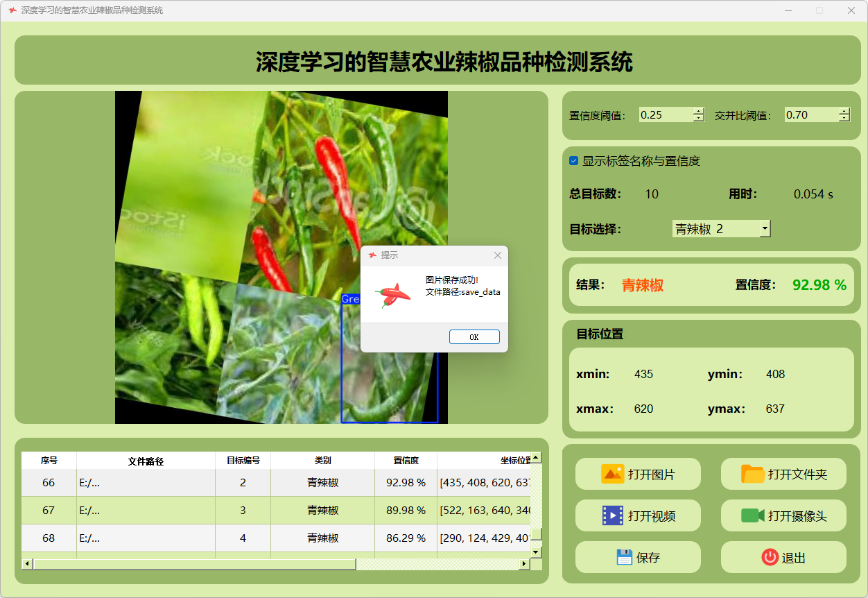Select table row with 序号 67
The height and width of the screenshot is (598, 868).
(276, 510)
